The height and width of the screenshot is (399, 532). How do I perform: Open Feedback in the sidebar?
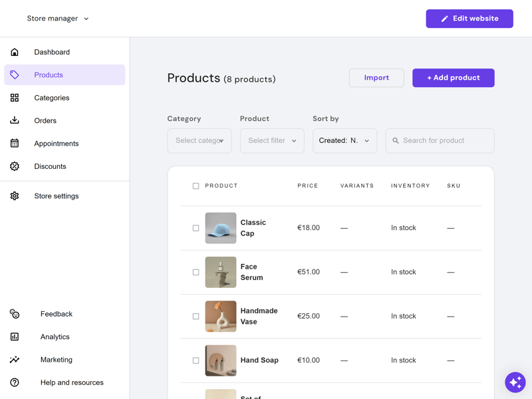[65, 314]
